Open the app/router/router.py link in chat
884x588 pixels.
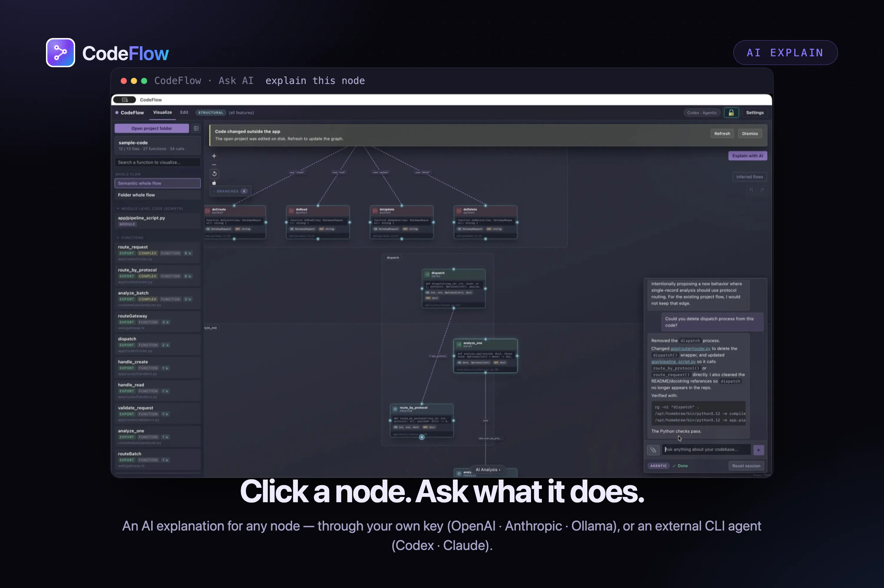(690, 348)
